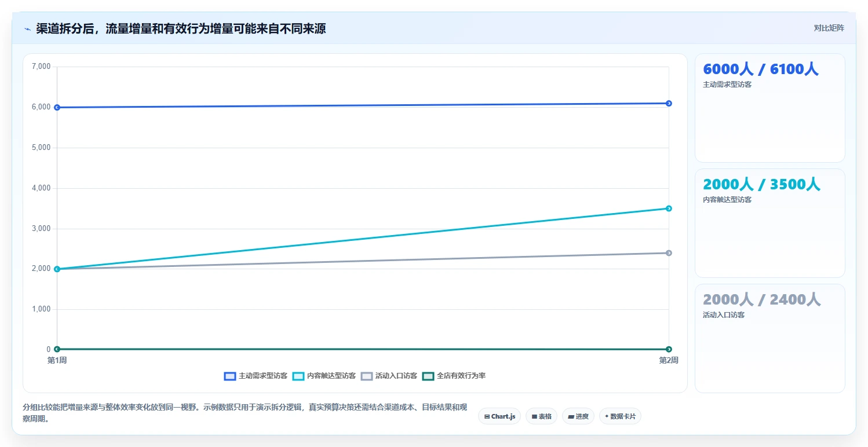868x447 pixels.
Task: Click the 主动需求型访客 card label
Action: click(727, 85)
